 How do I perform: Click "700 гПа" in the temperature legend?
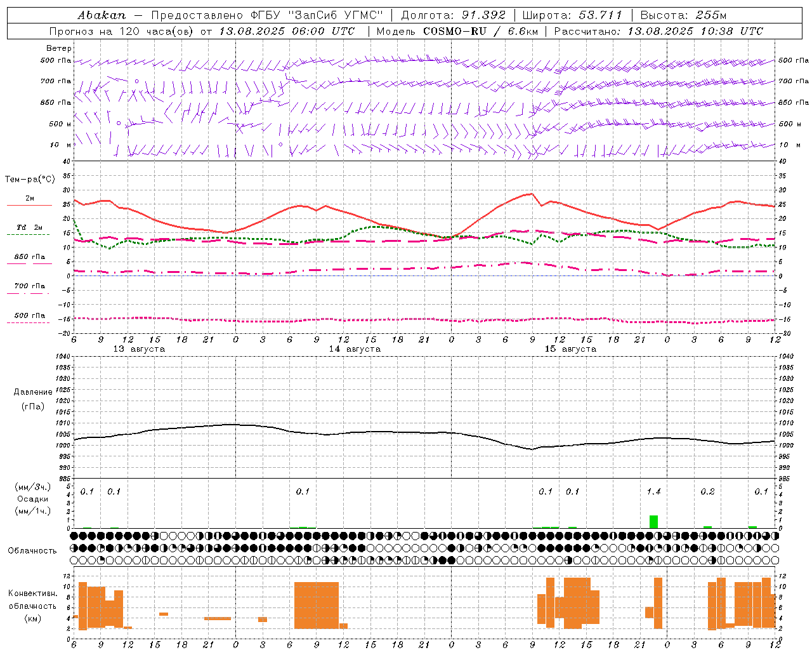click(30, 286)
